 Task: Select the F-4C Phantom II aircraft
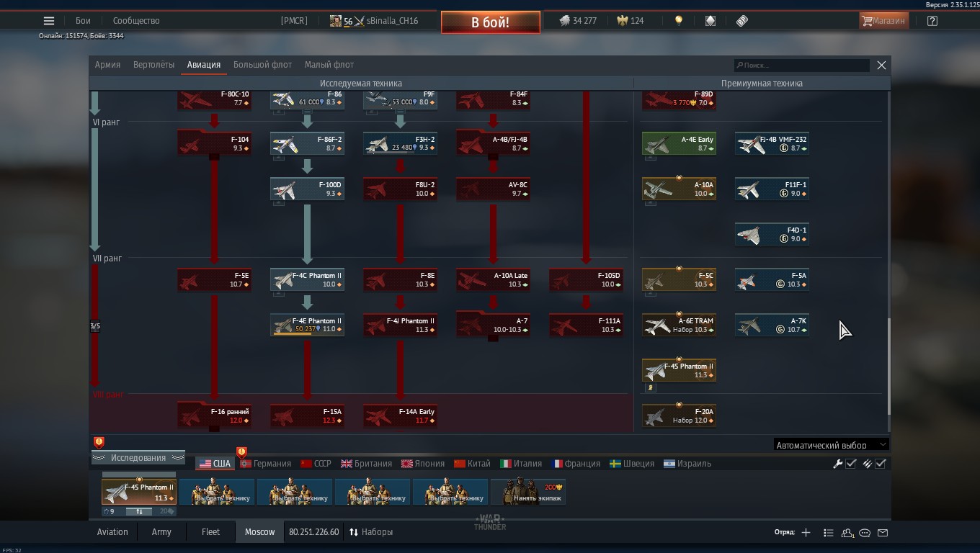(x=307, y=280)
